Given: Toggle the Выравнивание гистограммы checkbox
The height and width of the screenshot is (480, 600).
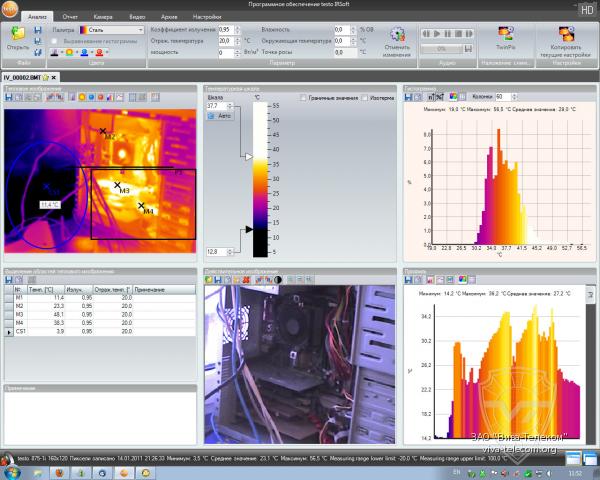Looking at the screenshot, I should click(x=55, y=40).
